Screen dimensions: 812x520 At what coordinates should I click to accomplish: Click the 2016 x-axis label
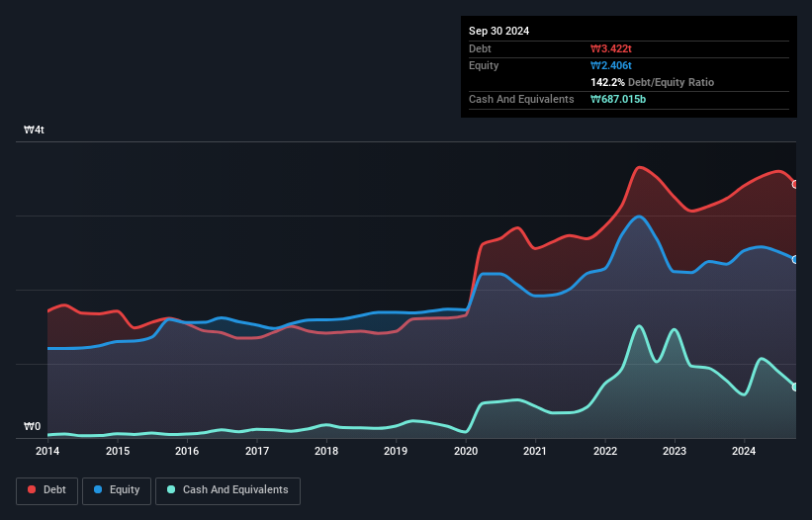(x=187, y=451)
